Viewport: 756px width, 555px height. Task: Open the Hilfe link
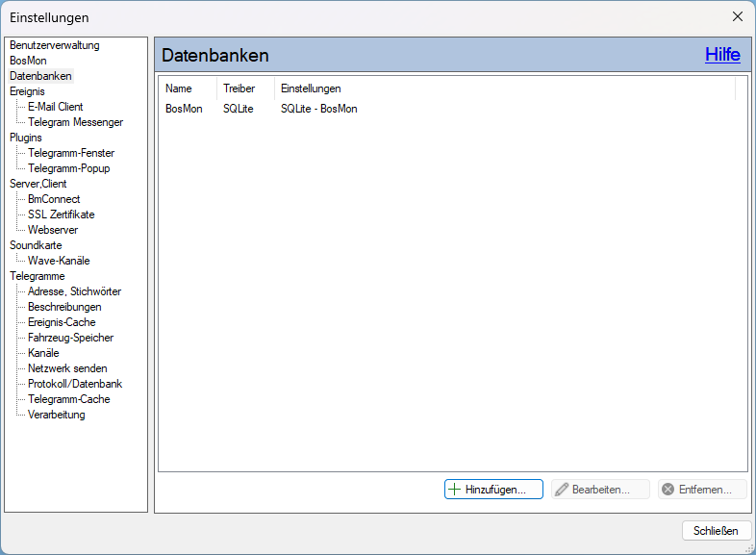[x=722, y=55]
